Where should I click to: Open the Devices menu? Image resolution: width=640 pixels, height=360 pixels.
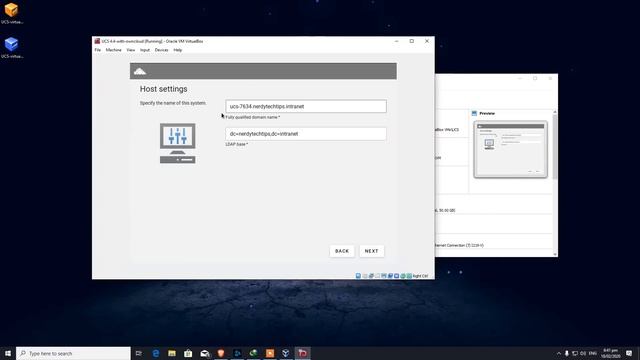tap(161, 50)
